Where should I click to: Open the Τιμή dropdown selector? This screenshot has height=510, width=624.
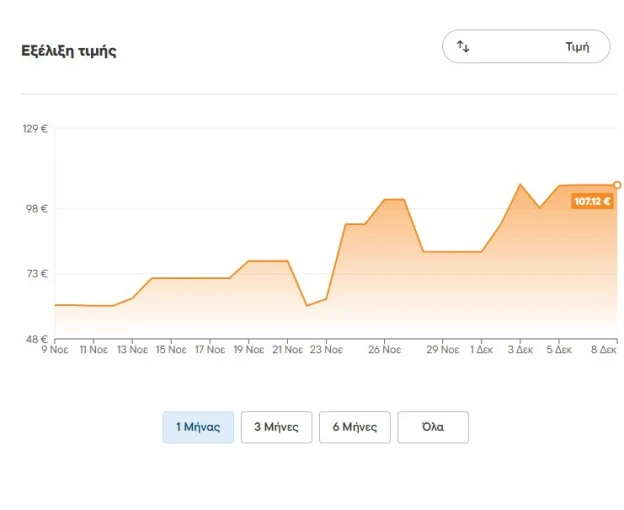click(x=526, y=46)
